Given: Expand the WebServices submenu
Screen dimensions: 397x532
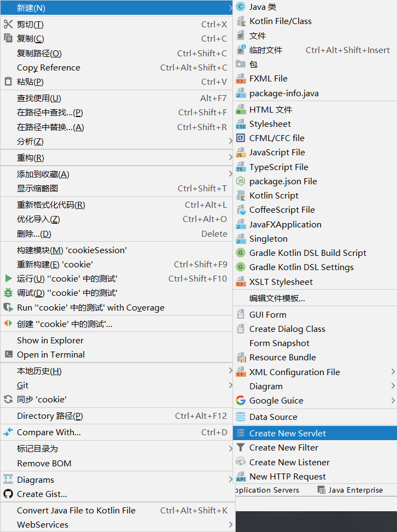Looking at the screenshot, I should point(116,524).
